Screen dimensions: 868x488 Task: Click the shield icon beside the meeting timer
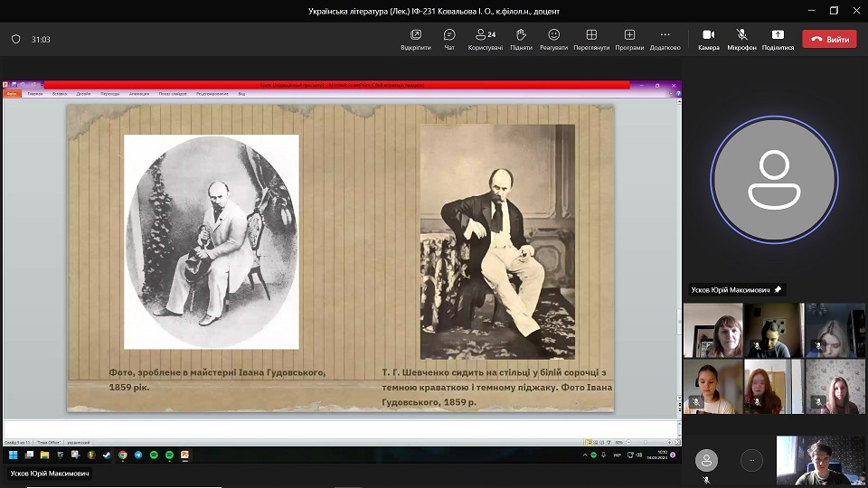point(16,40)
